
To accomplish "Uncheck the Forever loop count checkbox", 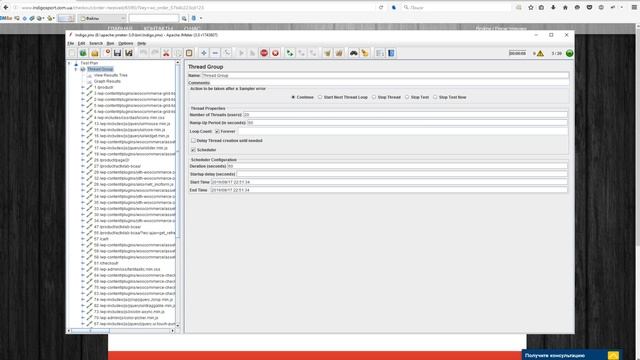I will tap(217, 131).
